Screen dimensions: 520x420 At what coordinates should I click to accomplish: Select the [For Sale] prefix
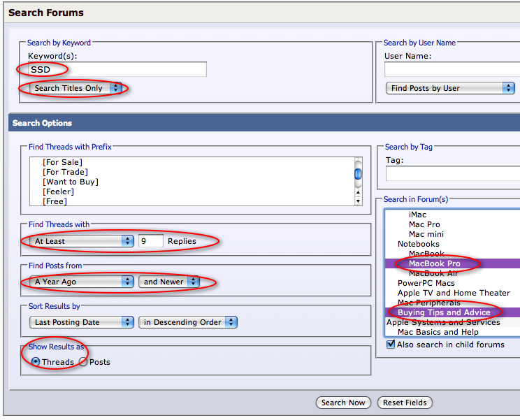62,162
